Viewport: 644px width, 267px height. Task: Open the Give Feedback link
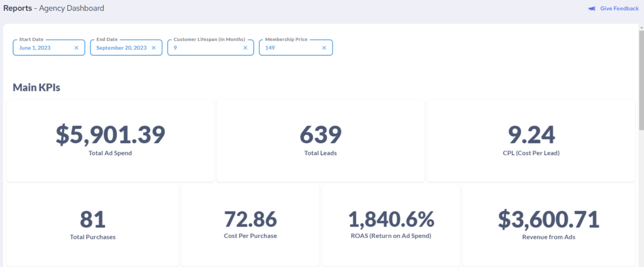point(619,9)
